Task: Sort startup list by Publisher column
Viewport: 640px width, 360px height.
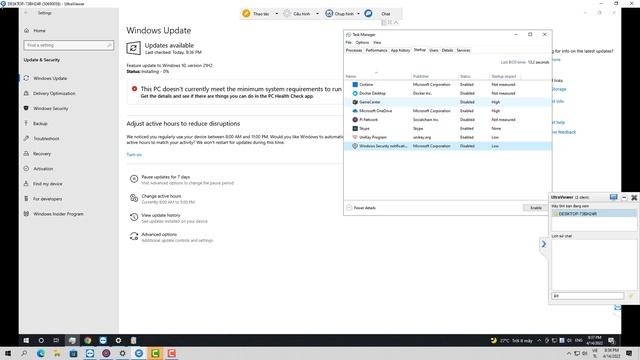Action: pos(435,76)
